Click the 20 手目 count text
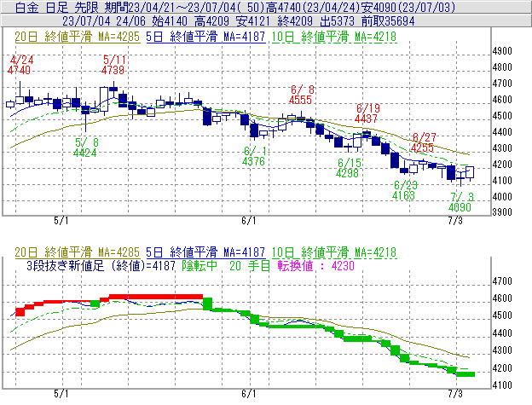532x405 pixels. tap(249, 265)
